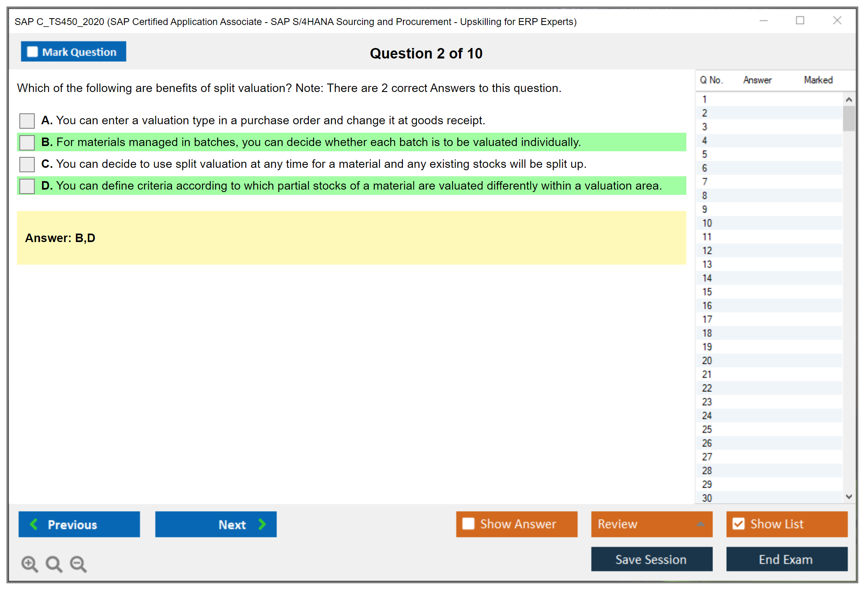This screenshot has width=868, height=593.
Task: Tick checkbox for answer option C
Action: tap(27, 164)
